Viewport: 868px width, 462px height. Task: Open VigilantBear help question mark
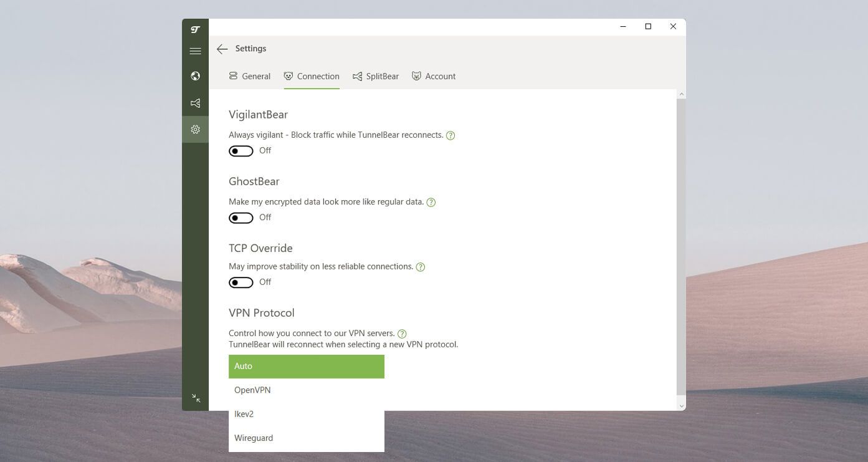(x=451, y=135)
